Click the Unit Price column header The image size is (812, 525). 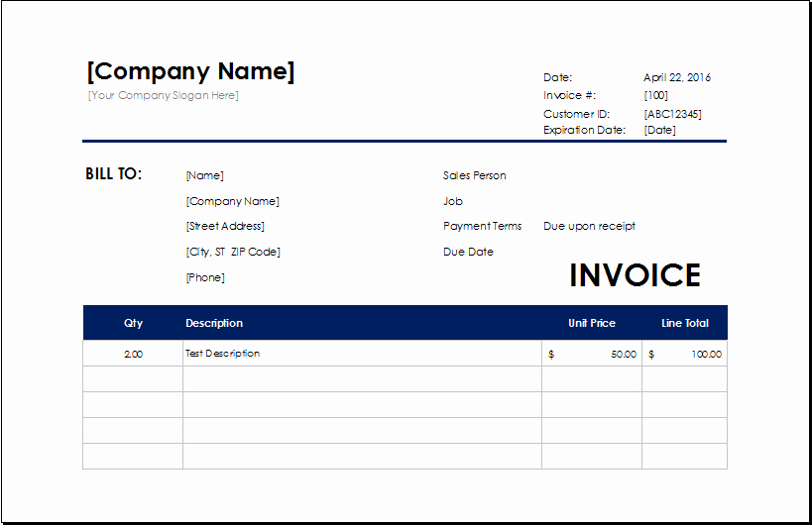tap(592, 323)
